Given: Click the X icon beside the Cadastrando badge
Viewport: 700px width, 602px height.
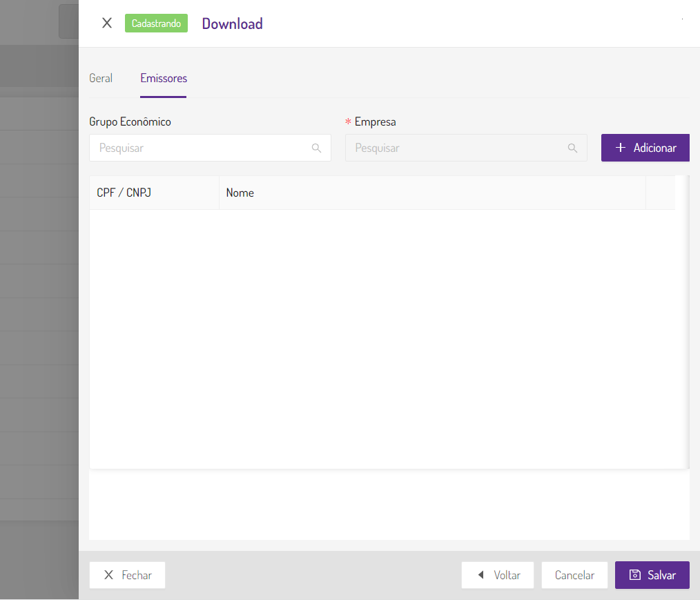Looking at the screenshot, I should click(x=106, y=22).
